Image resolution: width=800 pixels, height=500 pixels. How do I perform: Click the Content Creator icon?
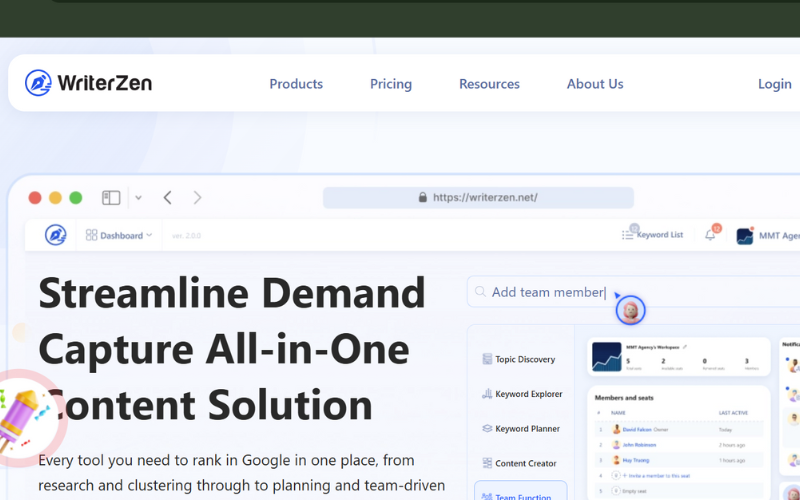(x=487, y=463)
